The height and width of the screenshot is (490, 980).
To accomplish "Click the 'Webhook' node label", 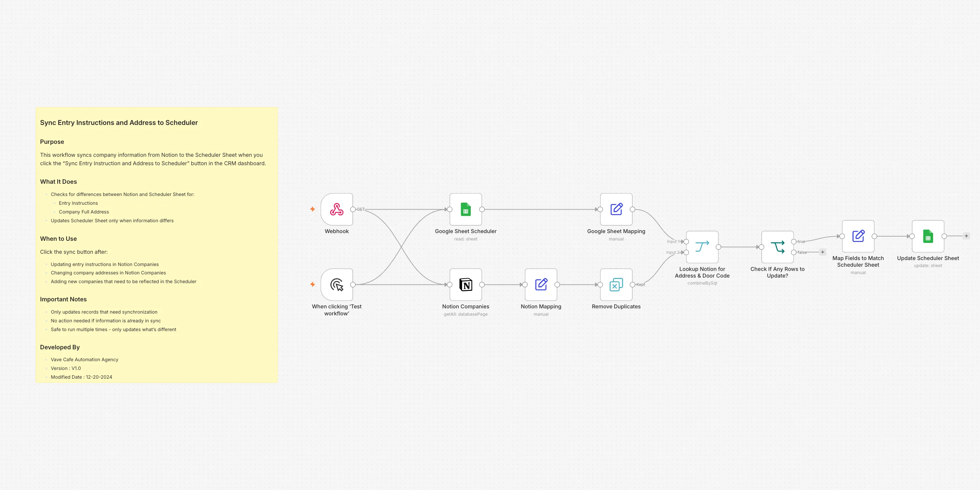I will pyautogui.click(x=337, y=231).
